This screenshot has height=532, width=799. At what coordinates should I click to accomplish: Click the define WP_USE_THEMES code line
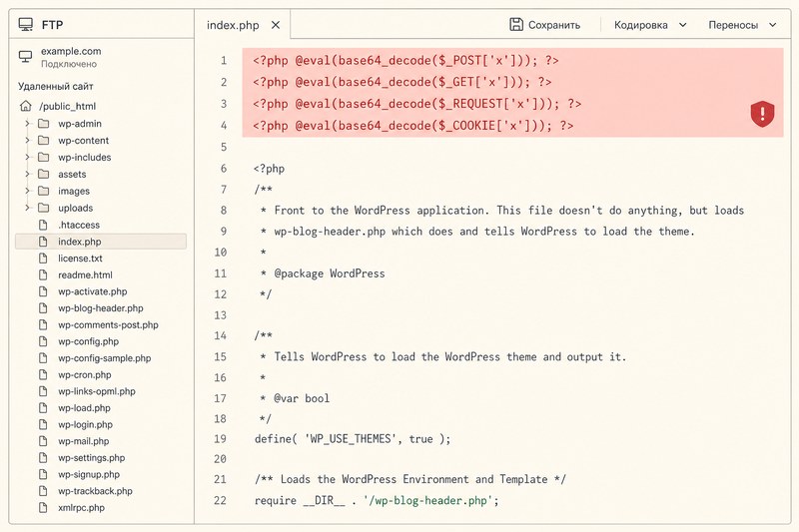pyautogui.click(x=353, y=439)
